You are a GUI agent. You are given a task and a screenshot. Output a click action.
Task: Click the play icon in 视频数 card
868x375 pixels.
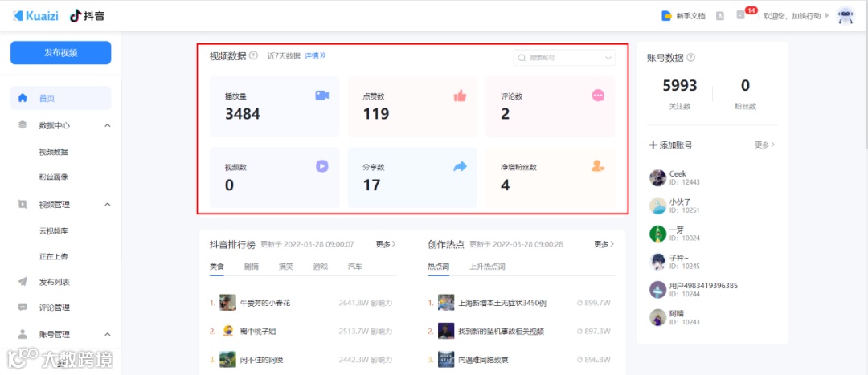[x=322, y=165]
